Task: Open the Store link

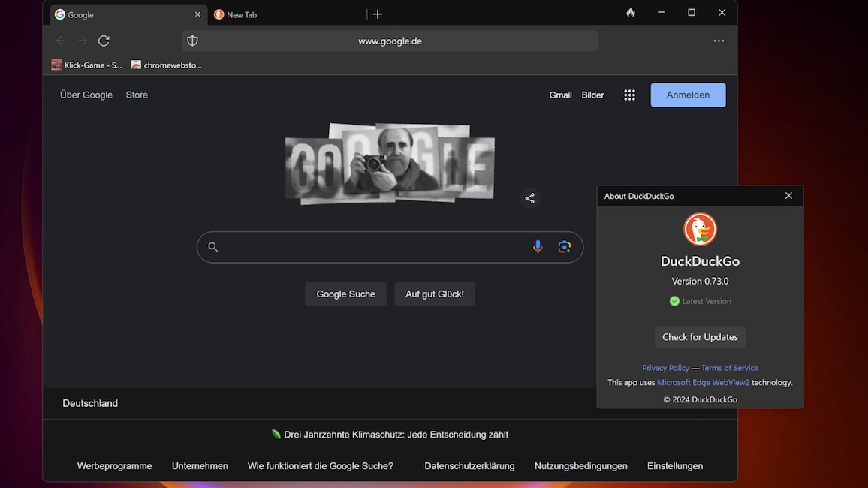Action: tap(137, 95)
